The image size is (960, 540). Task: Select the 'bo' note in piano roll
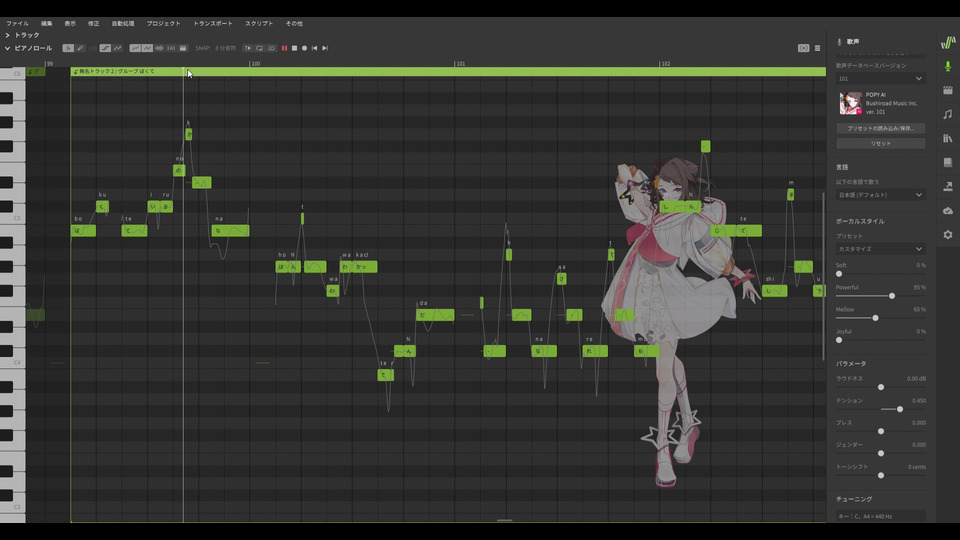click(83, 231)
